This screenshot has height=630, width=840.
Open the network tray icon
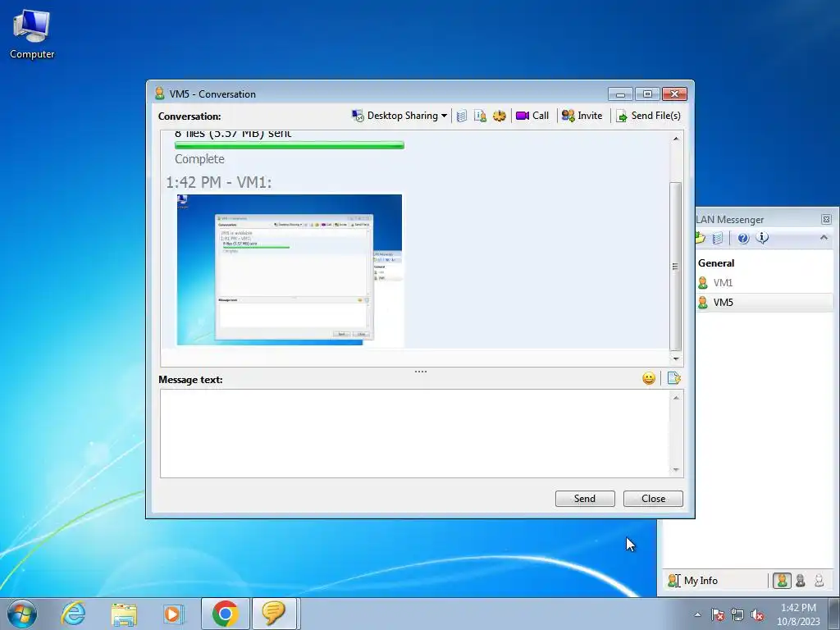tap(737, 614)
